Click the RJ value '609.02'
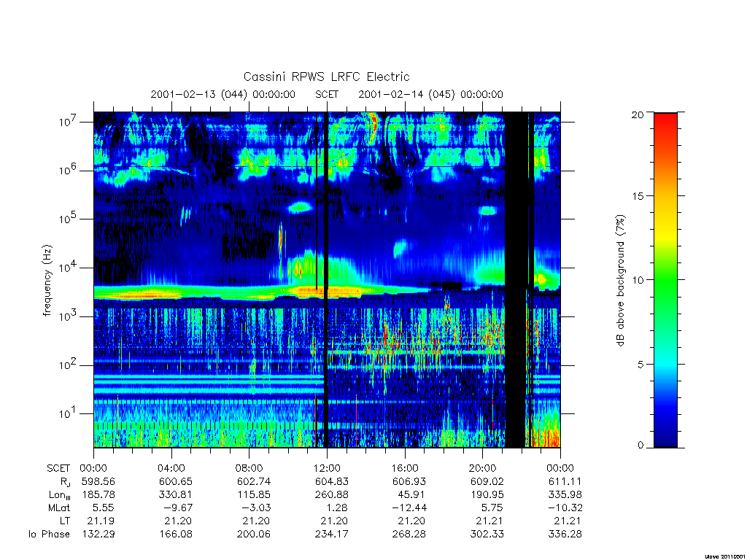Viewport: 747px width, 560px height. (x=487, y=481)
